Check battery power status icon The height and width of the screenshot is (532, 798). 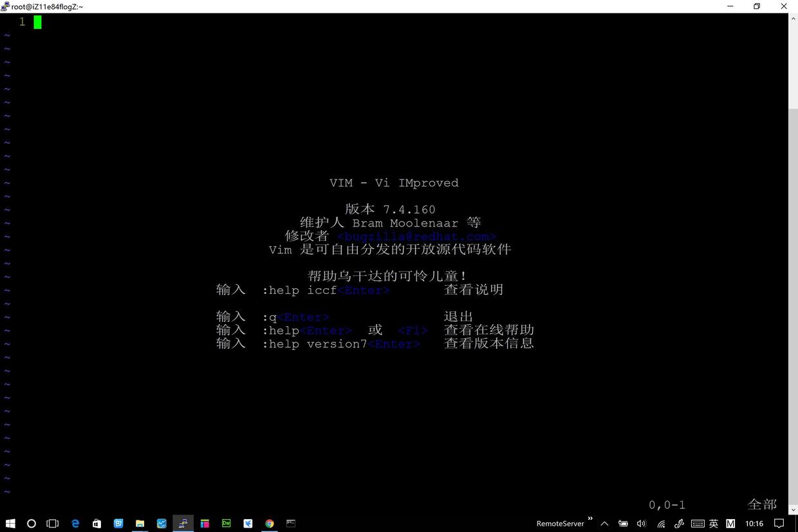[x=623, y=524]
